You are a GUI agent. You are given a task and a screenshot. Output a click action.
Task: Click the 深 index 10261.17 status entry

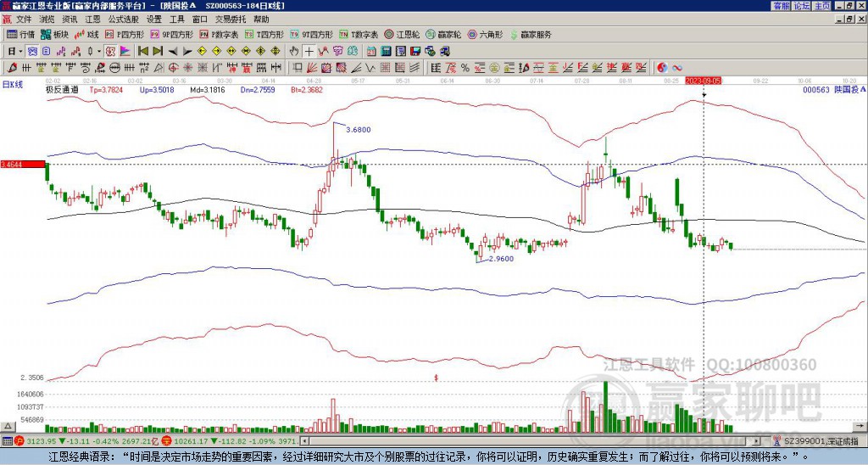[229, 441]
